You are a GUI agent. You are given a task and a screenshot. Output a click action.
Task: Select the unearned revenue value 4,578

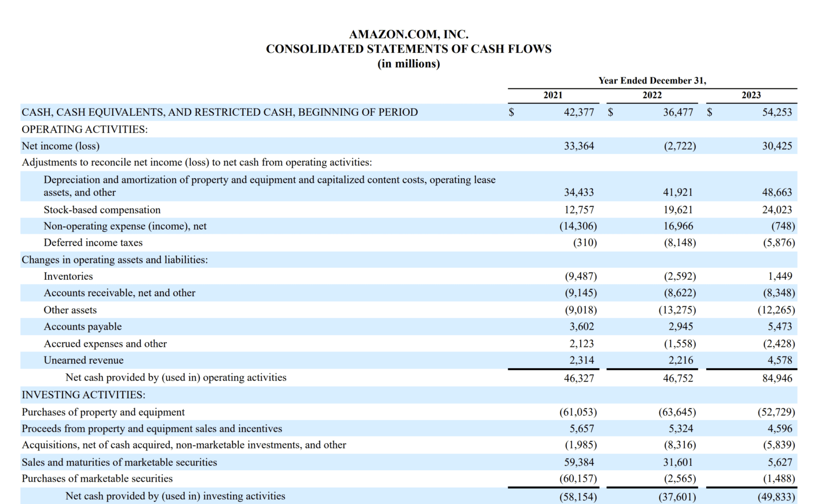click(x=780, y=360)
